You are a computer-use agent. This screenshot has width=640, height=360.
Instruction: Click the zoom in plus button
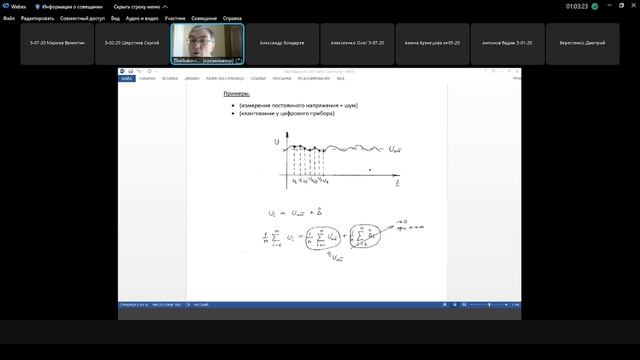pyautogui.click(x=507, y=305)
